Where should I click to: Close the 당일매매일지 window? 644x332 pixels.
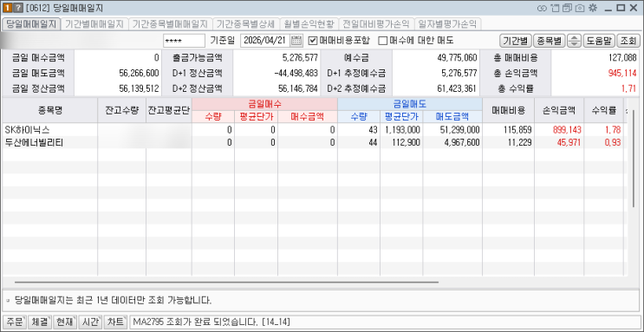(633, 8)
